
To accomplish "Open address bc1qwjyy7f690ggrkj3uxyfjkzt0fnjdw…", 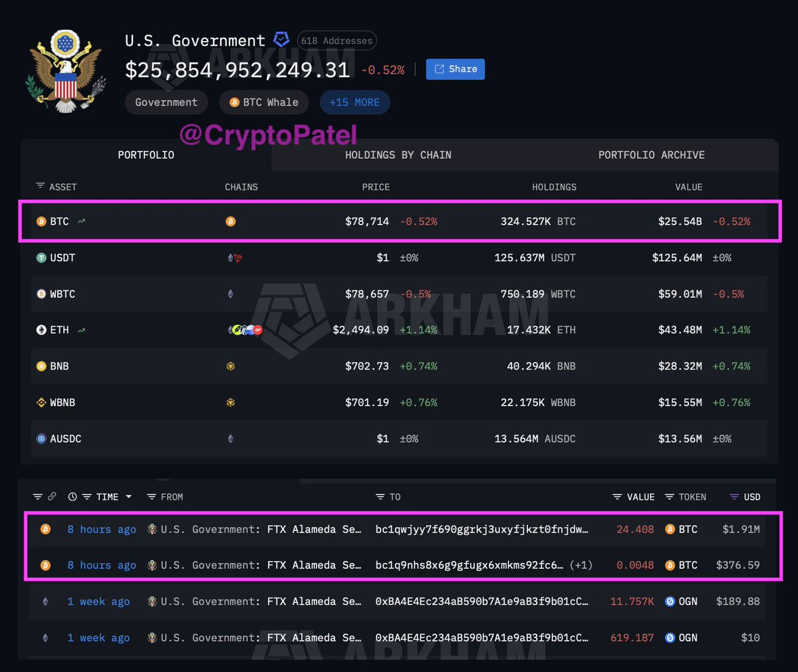I will click(x=482, y=530).
